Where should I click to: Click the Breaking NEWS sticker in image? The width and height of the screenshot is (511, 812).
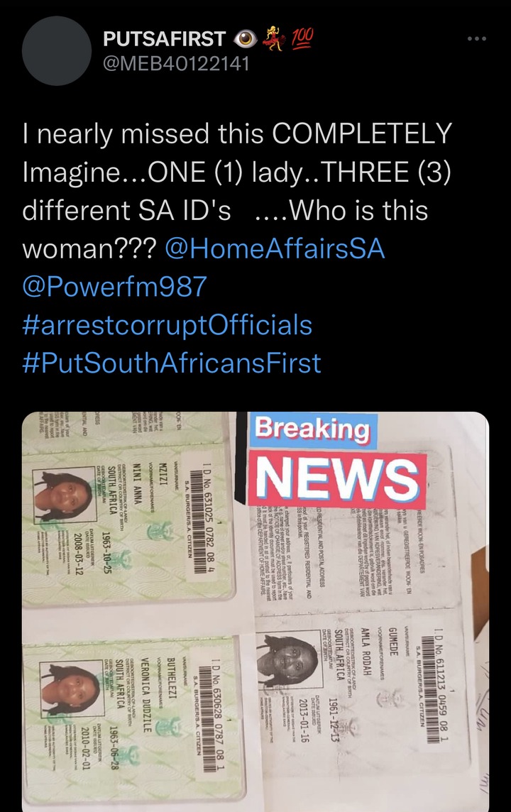(338, 460)
